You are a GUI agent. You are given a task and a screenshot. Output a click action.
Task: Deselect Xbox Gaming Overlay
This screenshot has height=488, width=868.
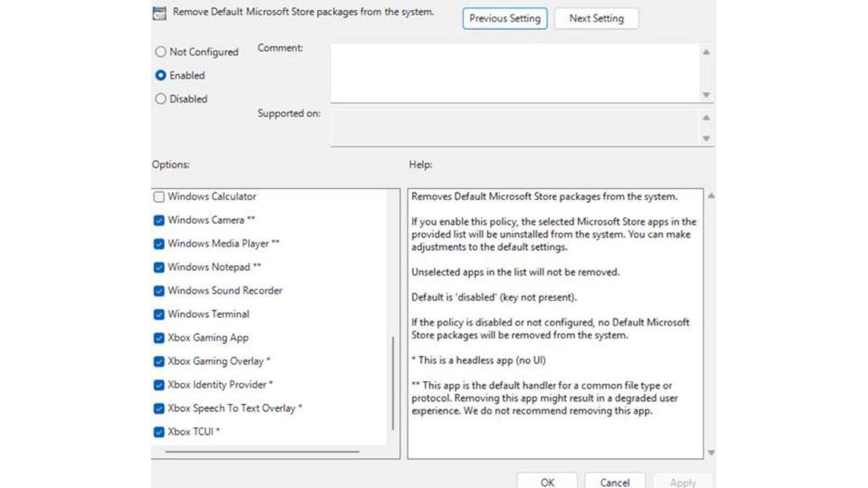[158, 361]
